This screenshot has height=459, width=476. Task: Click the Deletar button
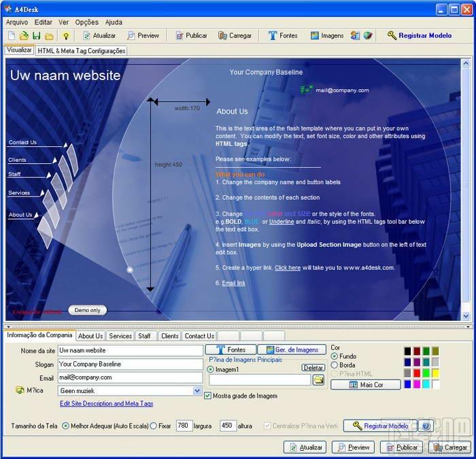pyautogui.click(x=313, y=367)
